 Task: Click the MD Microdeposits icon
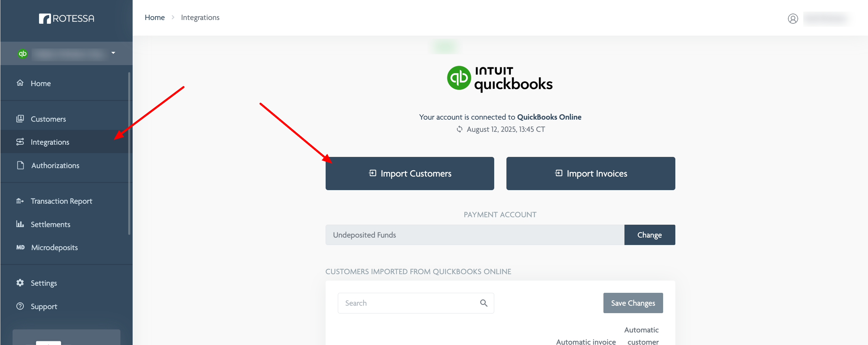[20, 247]
